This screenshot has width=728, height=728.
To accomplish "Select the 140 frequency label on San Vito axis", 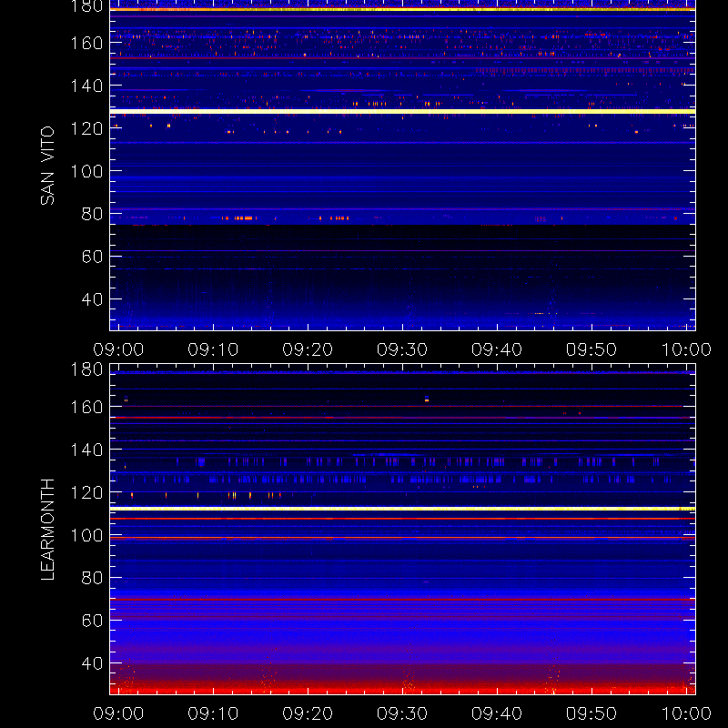I will click(x=86, y=86).
